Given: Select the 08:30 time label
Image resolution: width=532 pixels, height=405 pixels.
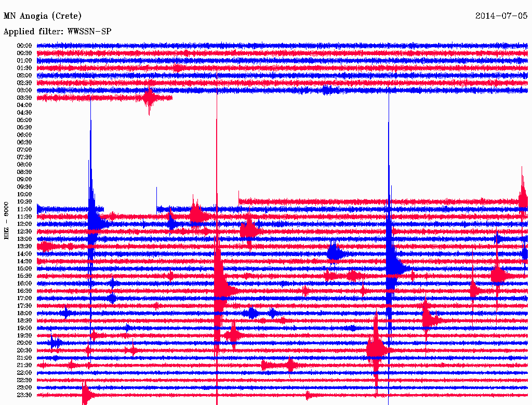Looking at the screenshot, I should point(24,172).
